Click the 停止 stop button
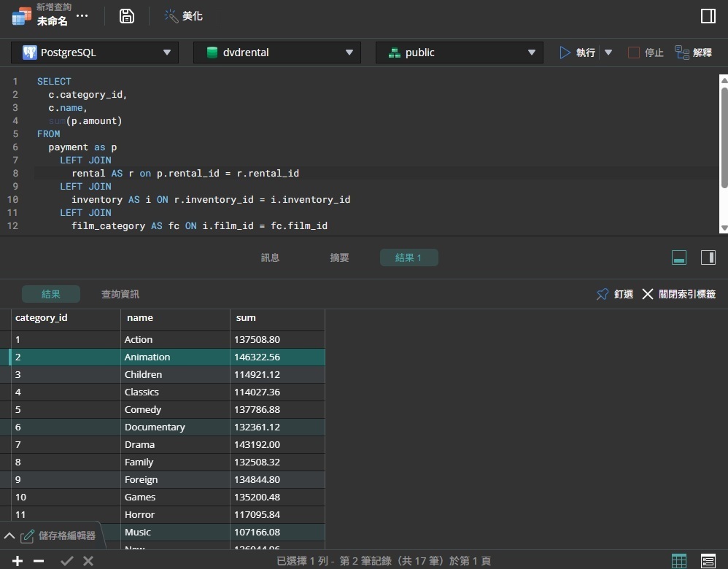Viewport: 728px width, 569px height. tap(646, 52)
